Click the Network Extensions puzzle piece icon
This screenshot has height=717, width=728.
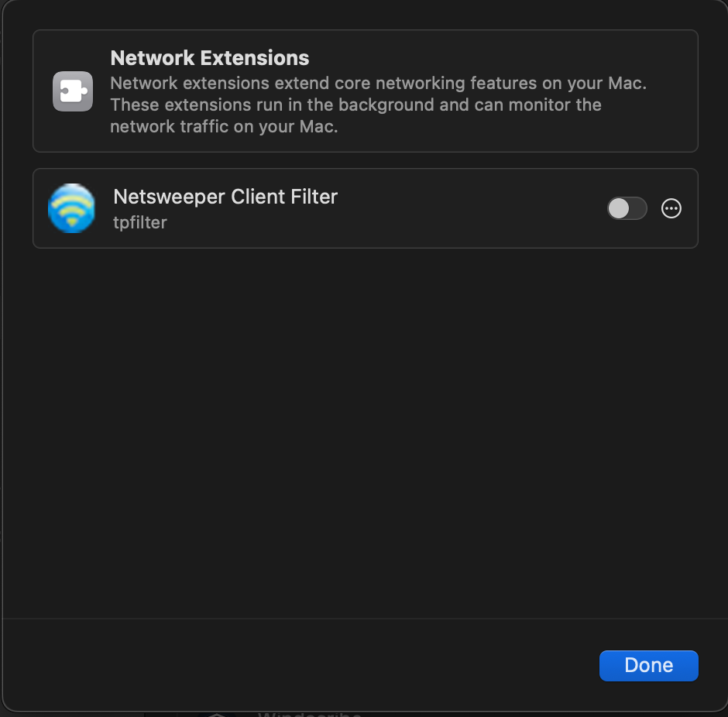pos(72,91)
